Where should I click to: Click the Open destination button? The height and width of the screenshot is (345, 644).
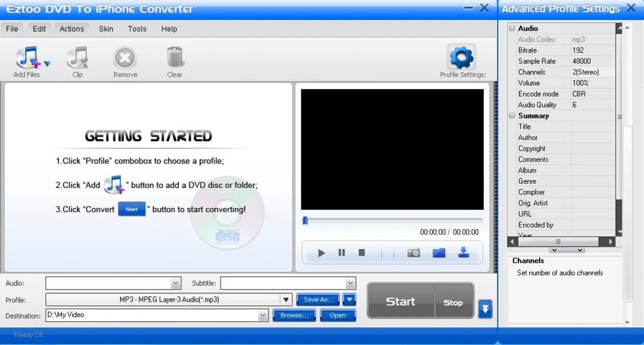[x=338, y=315]
